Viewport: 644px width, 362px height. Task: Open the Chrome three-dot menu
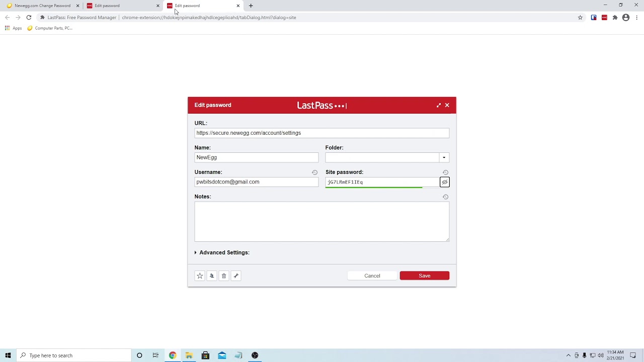636,18
